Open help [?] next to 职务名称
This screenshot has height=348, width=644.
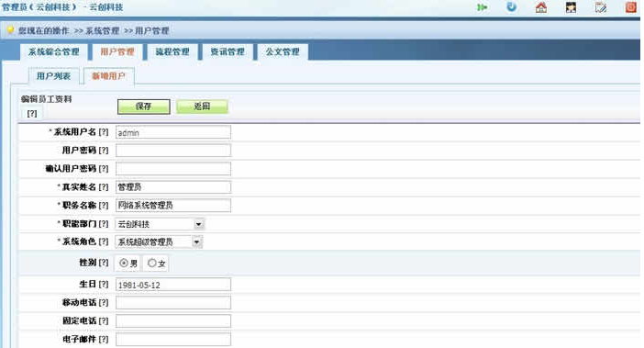coord(104,205)
